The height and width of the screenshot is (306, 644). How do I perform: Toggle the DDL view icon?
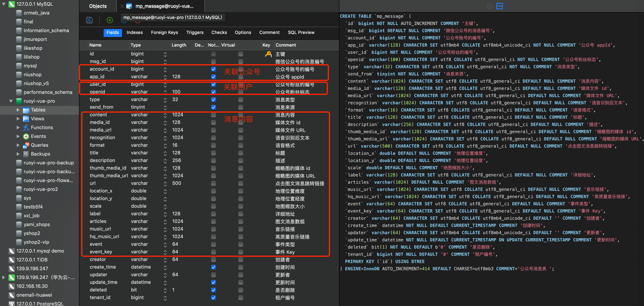click(x=499, y=6)
